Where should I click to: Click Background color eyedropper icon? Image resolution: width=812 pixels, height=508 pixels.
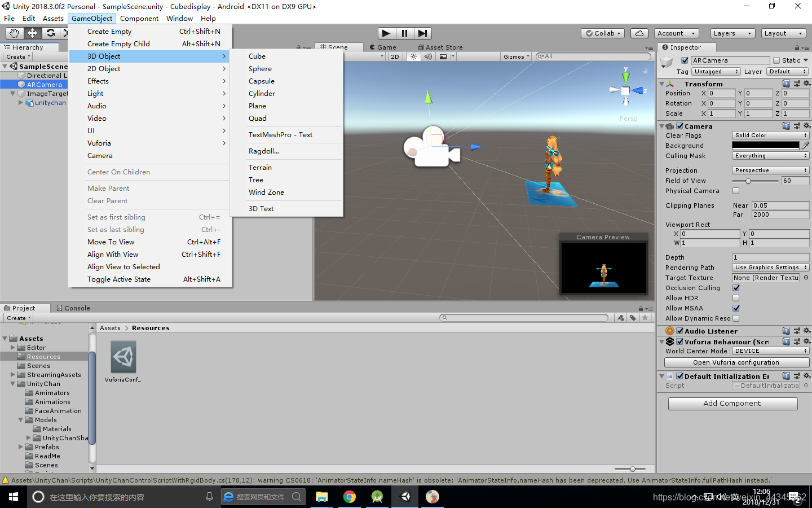(x=805, y=146)
